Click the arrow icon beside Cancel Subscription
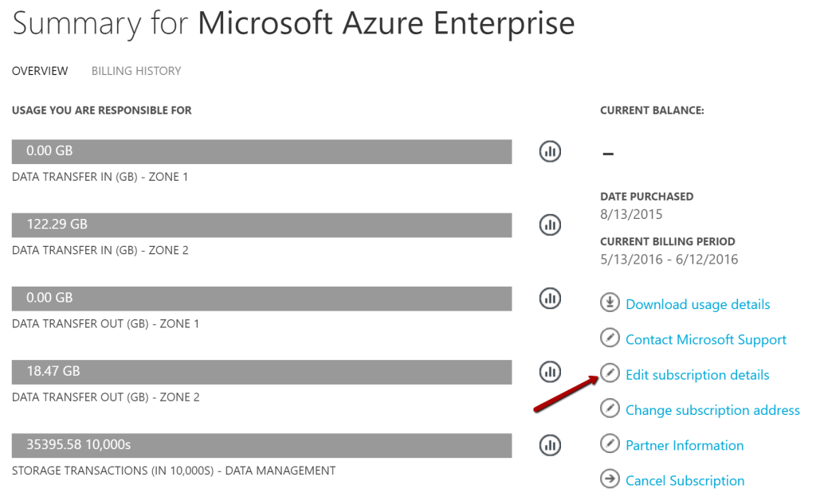This screenshot has width=816, height=504. tap(610, 480)
